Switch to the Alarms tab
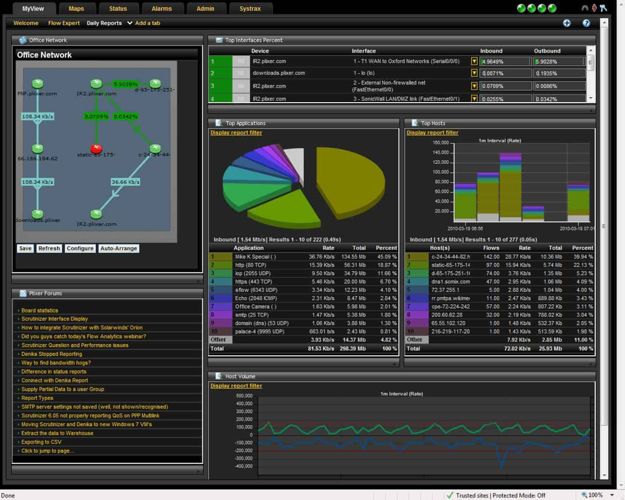This screenshot has height=500, width=625. pos(162,8)
